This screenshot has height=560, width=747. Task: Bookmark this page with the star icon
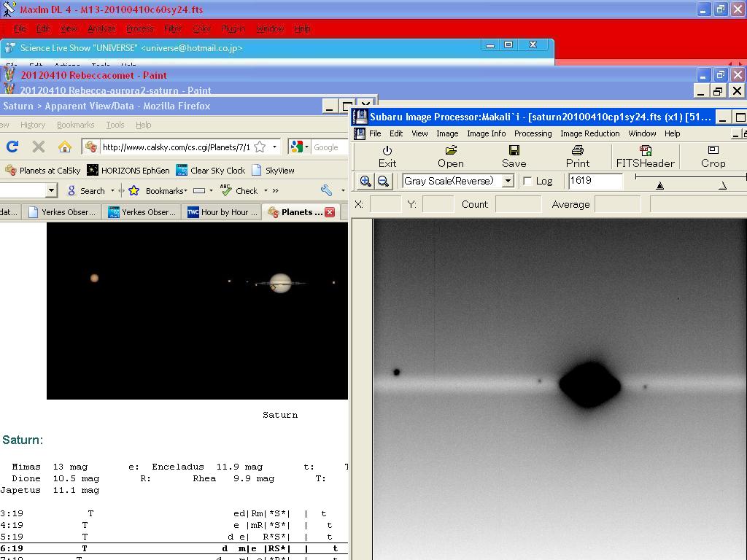260,147
